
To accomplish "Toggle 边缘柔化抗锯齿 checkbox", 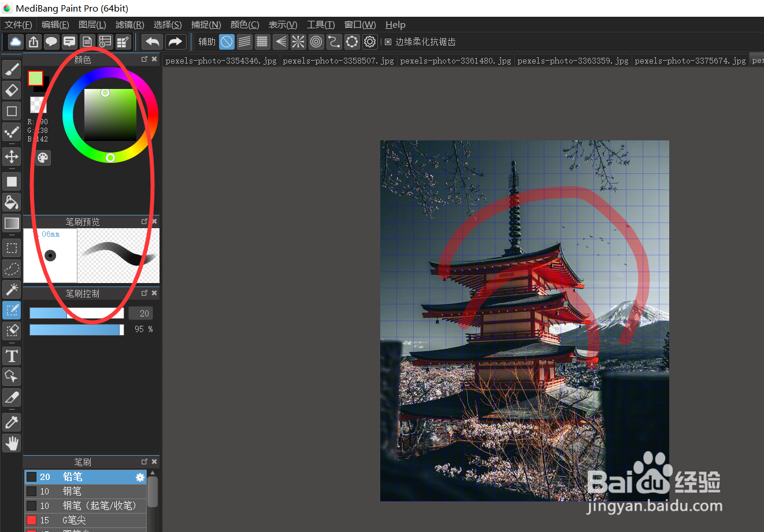I will click(x=388, y=42).
